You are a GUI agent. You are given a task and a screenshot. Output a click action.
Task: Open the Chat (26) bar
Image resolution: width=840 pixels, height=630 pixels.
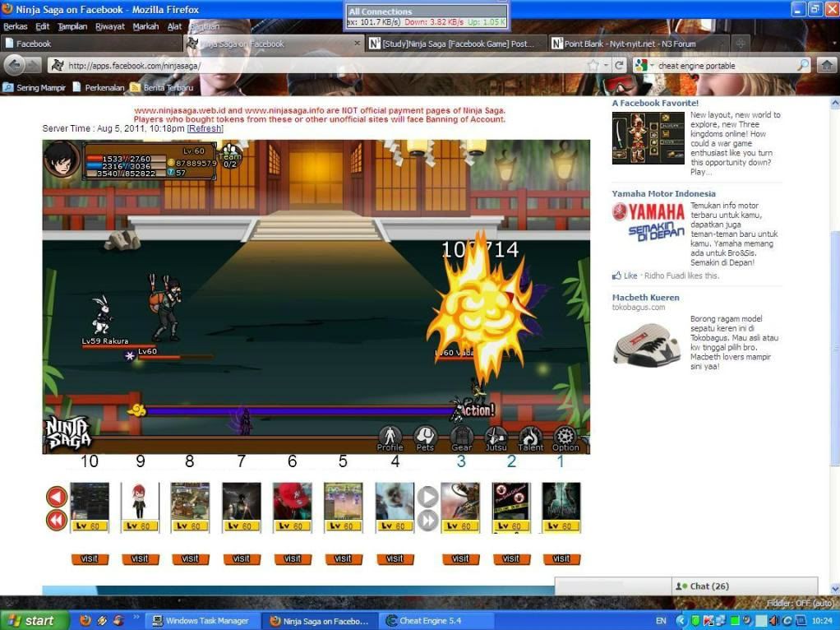[745, 586]
